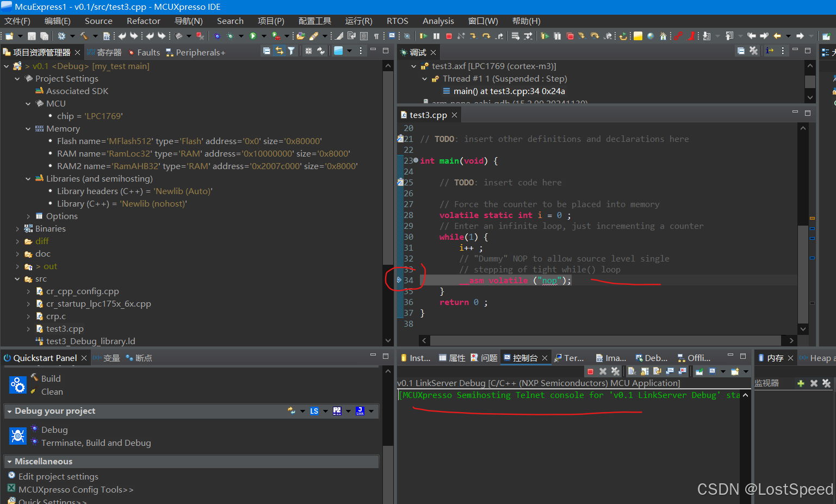Click LS LinkServer debug probe icon
Image resolution: width=836 pixels, height=504 pixels.
(x=314, y=411)
